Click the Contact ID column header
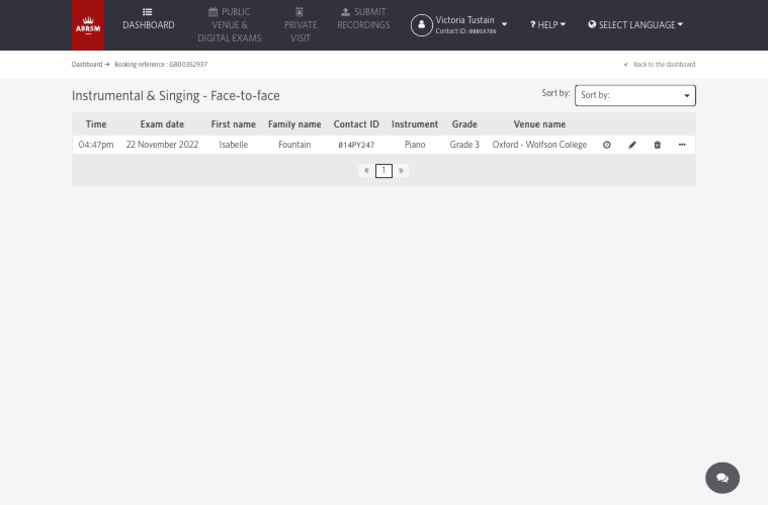The height and width of the screenshot is (505, 768). click(x=356, y=124)
